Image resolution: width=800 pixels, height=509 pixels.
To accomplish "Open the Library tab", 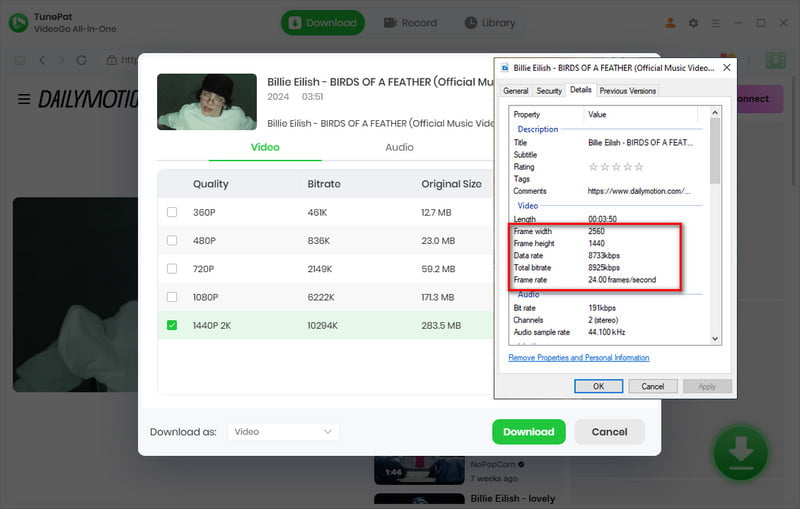I will [x=490, y=23].
